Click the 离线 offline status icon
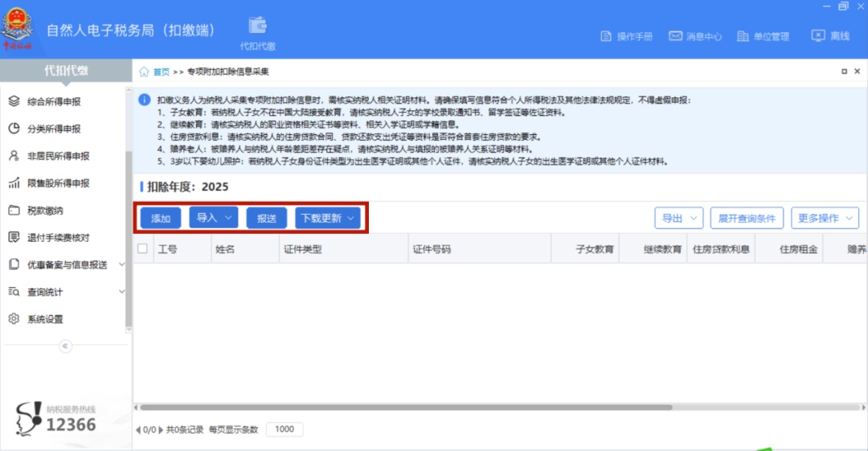Image resolution: width=868 pixels, height=451 pixels. coord(818,36)
